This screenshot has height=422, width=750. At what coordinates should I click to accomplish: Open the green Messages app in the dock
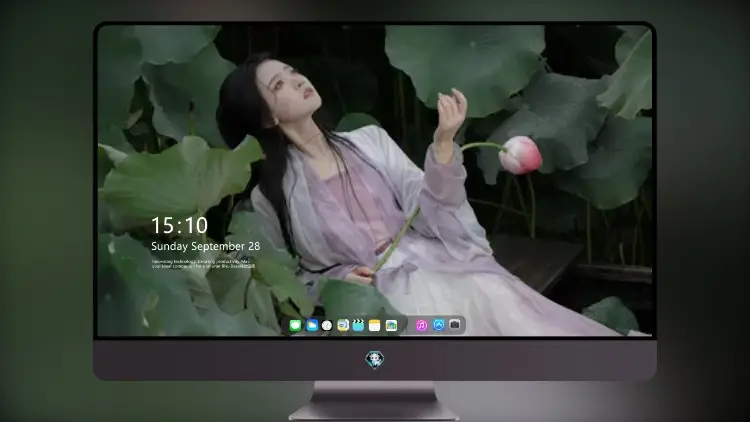click(295, 325)
